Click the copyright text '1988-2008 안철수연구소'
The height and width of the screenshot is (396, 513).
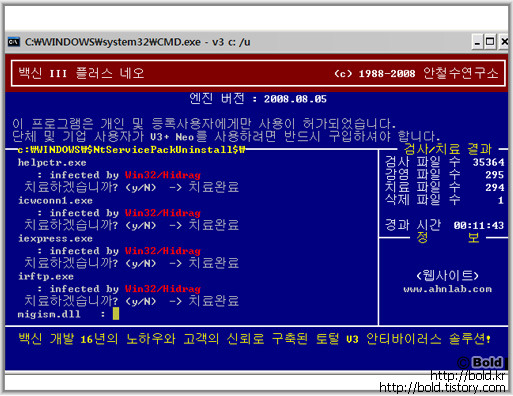pos(428,73)
